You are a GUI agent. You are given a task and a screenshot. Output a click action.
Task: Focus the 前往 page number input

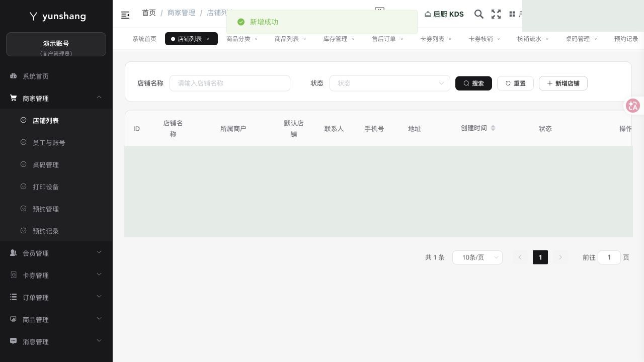[x=609, y=257]
